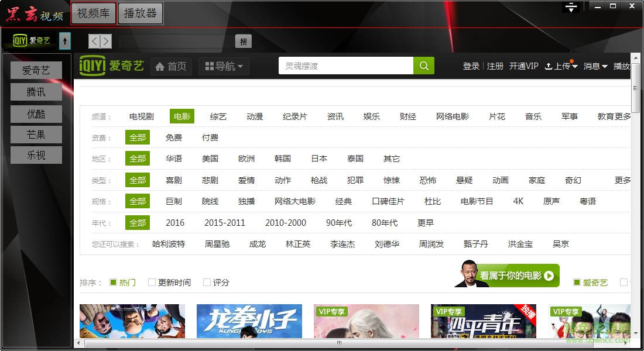The image size is (644, 351).
Task: Check the 评分 sort checkbox
Action: [207, 283]
